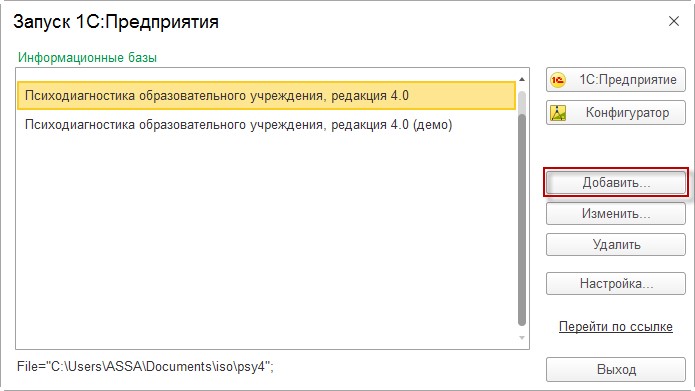
Task: Click Удалить to remove the base
Action: [616, 244]
